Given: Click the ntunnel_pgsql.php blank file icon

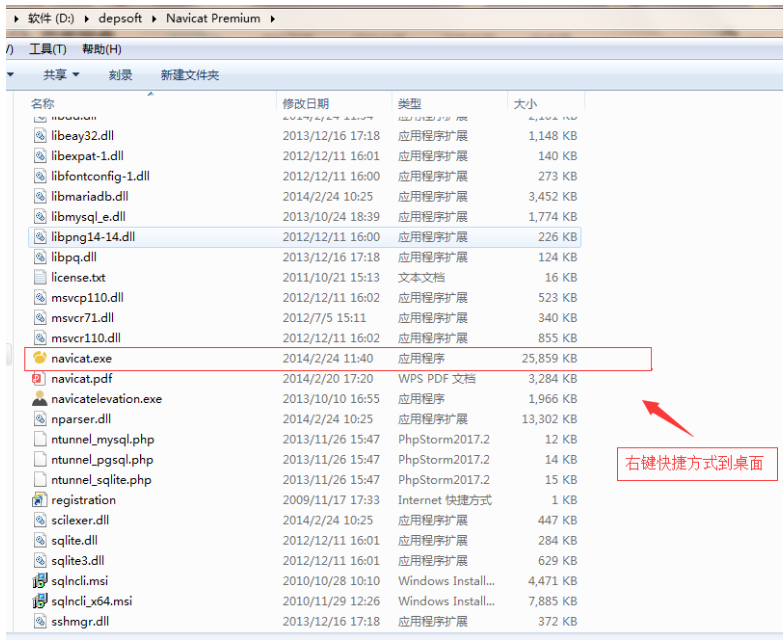Looking at the screenshot, I should (40, 459).
